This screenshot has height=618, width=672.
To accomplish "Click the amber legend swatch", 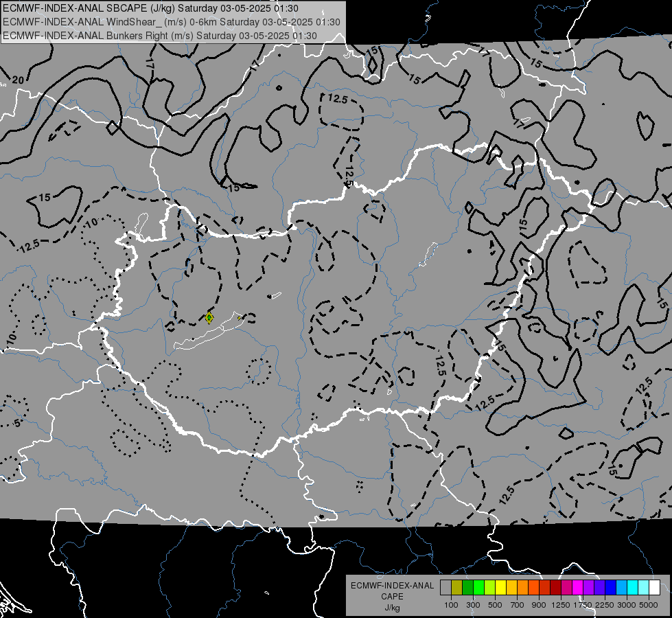I will 512,587.
